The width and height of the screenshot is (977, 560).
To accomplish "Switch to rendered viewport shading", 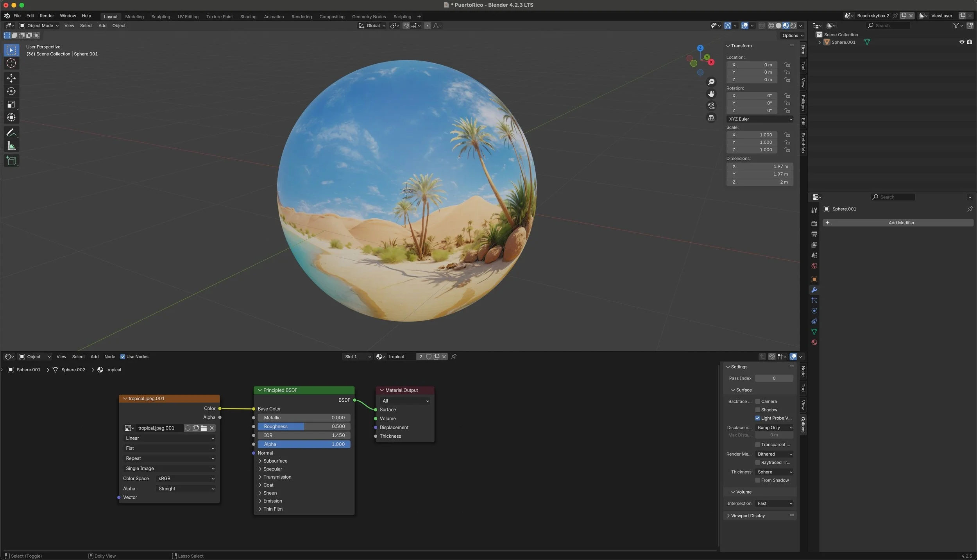I will (793, 25).
